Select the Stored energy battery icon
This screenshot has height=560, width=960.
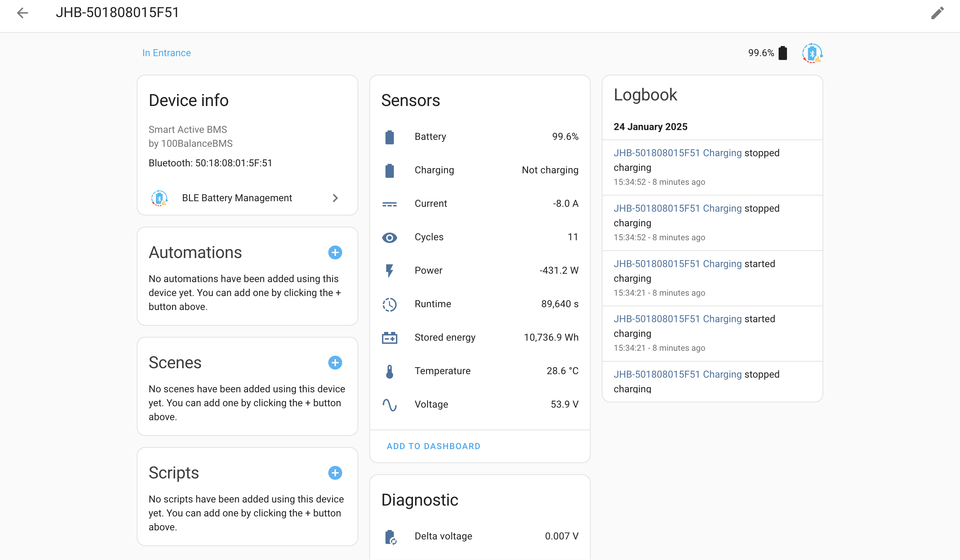coord(389,338)
